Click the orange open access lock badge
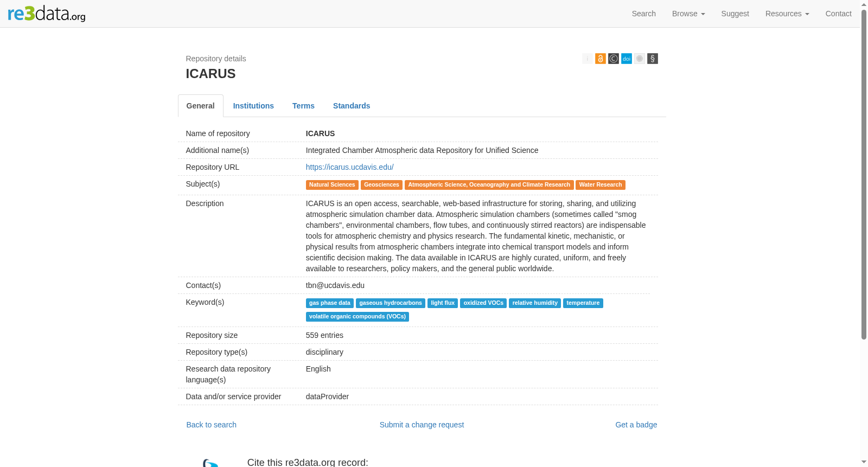Viewport: 868px width, 467px height. [x=601, y=59]
